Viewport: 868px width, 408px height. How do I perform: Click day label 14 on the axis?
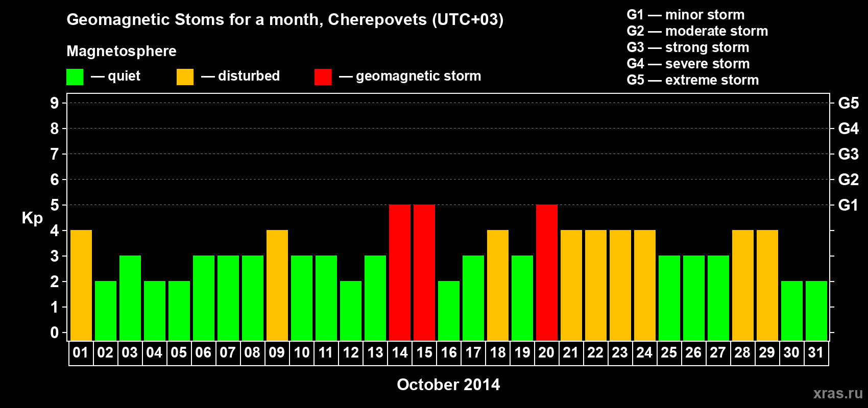tap(399, 353)
